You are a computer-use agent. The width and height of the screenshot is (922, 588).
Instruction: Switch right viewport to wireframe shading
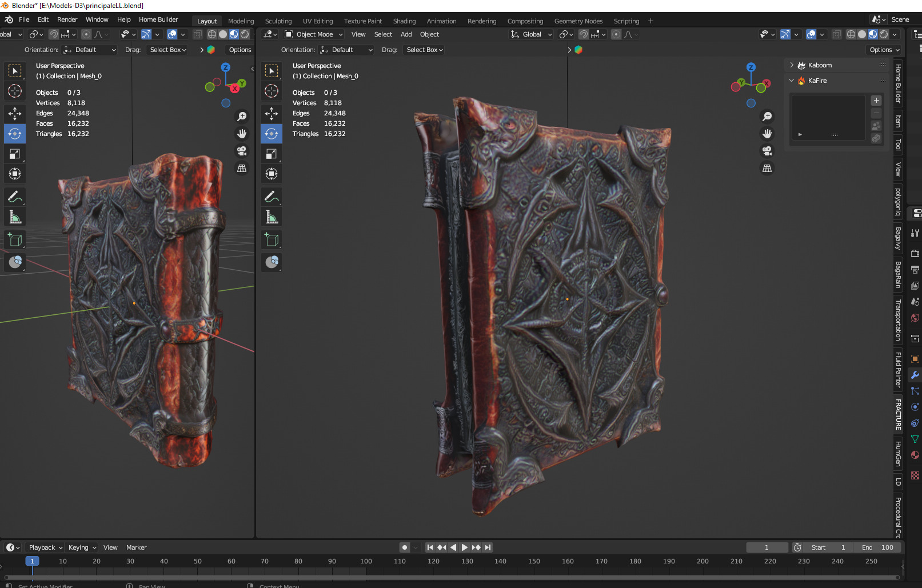(851, 34)
